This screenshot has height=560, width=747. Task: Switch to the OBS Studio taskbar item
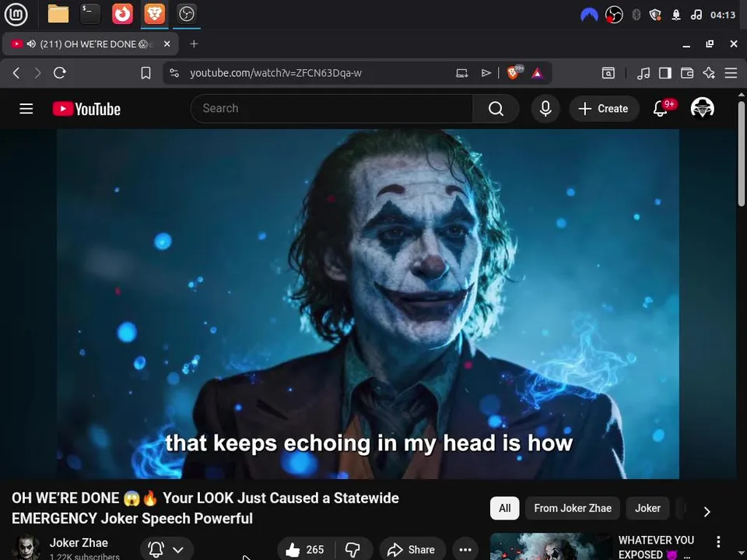[x=186, y=14]
